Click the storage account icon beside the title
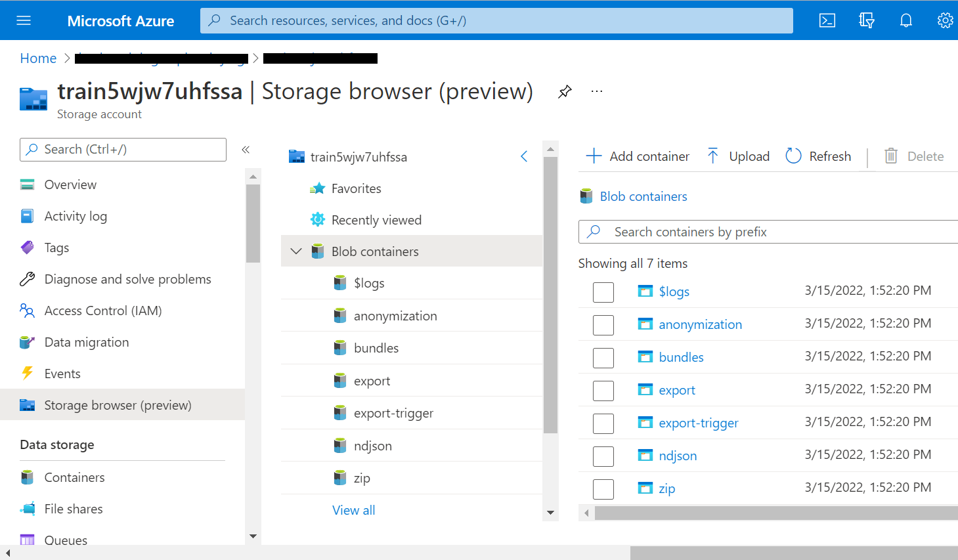The image size is (958, 560). (33, 99)
